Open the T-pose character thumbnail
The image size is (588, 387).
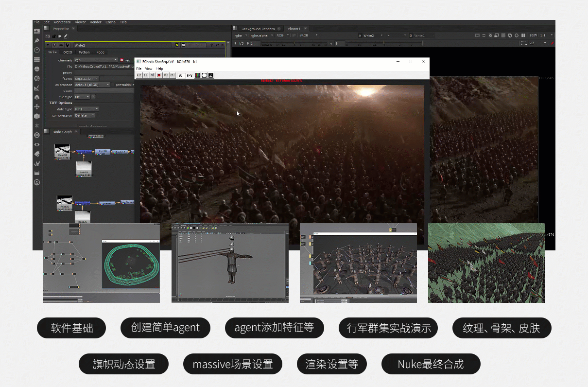tap(230, 263)
